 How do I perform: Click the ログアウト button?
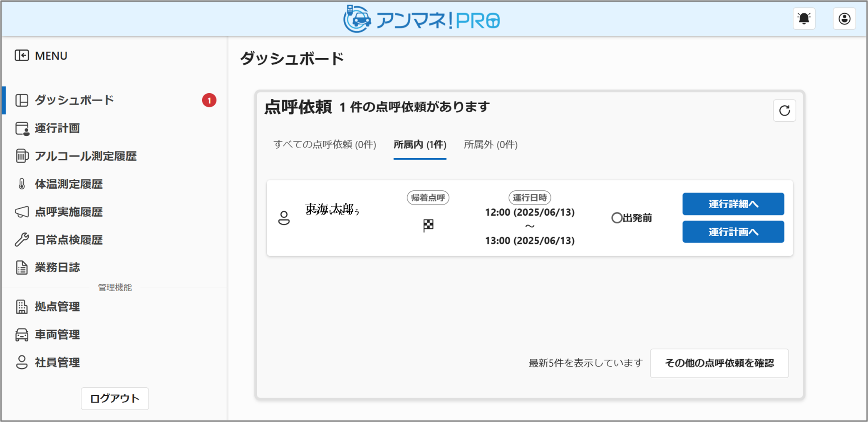pyautogui.click(x=114, y=398)
